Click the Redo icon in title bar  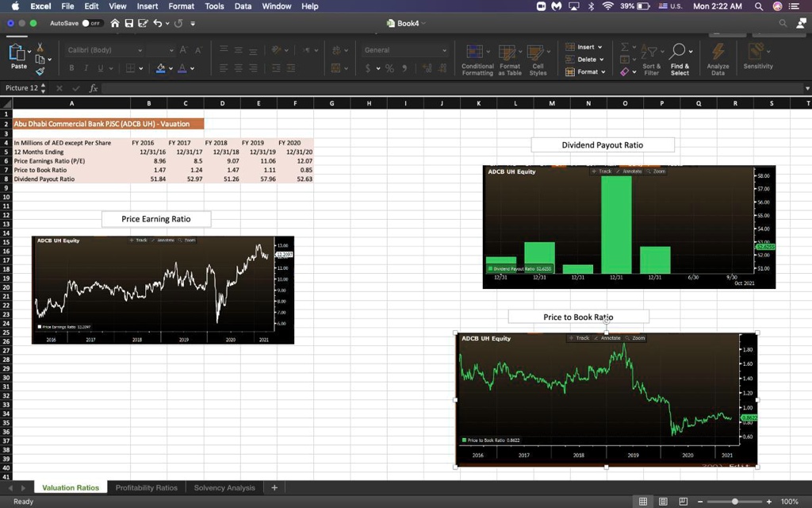tap(178, 23)
